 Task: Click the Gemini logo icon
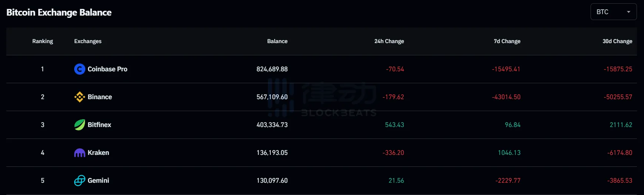click(x=80, y=181)
